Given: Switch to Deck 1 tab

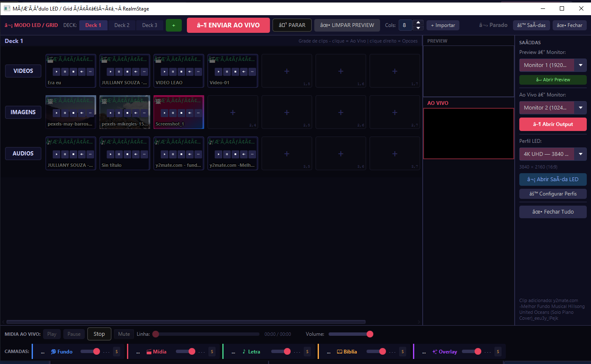Looking at the screenshot, I should pos(93,25).
